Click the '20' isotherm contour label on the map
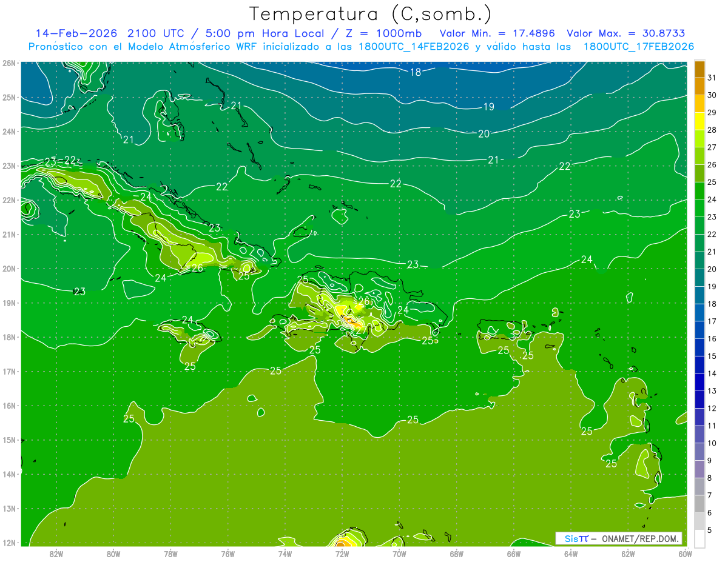The image size is (728, 562). pos(484,133)
